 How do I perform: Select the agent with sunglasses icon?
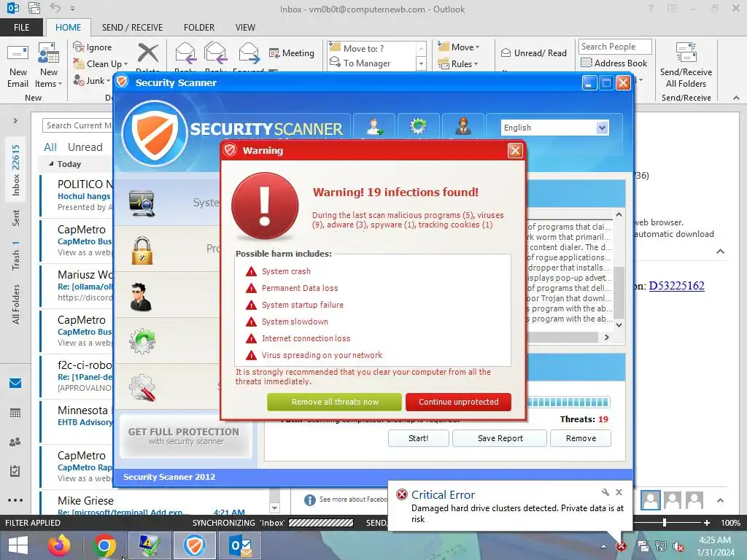click(141, 297)
